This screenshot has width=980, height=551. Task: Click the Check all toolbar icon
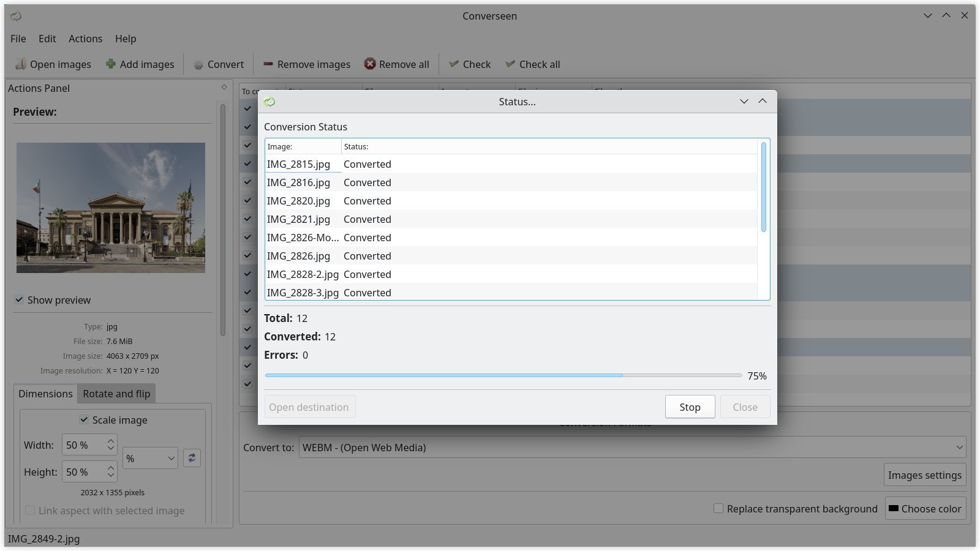pos(510,64)
